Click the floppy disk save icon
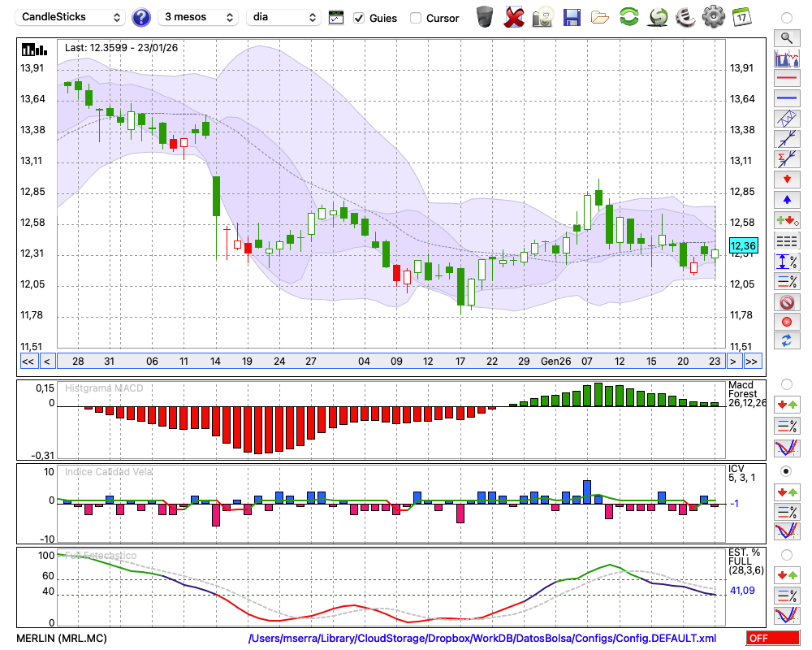Screen dimensions: 812x650 point(572,17)
